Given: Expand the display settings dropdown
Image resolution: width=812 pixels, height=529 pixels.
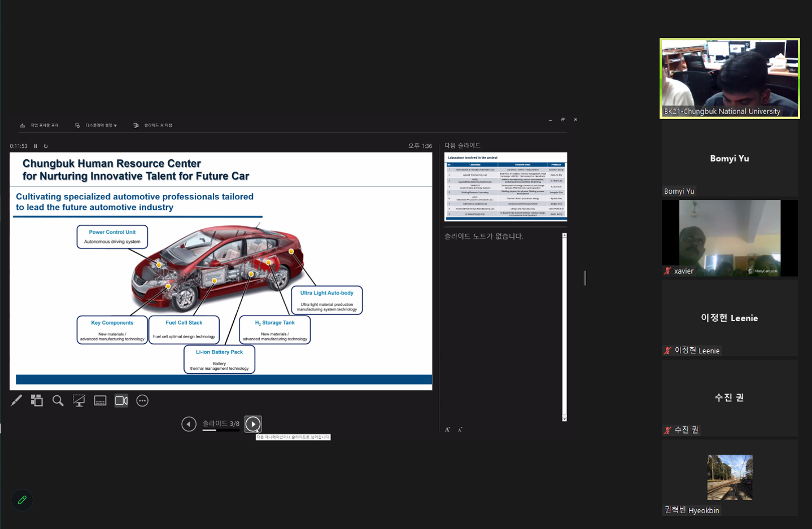Looking at the screenshot, I should [x=96, y=125].
